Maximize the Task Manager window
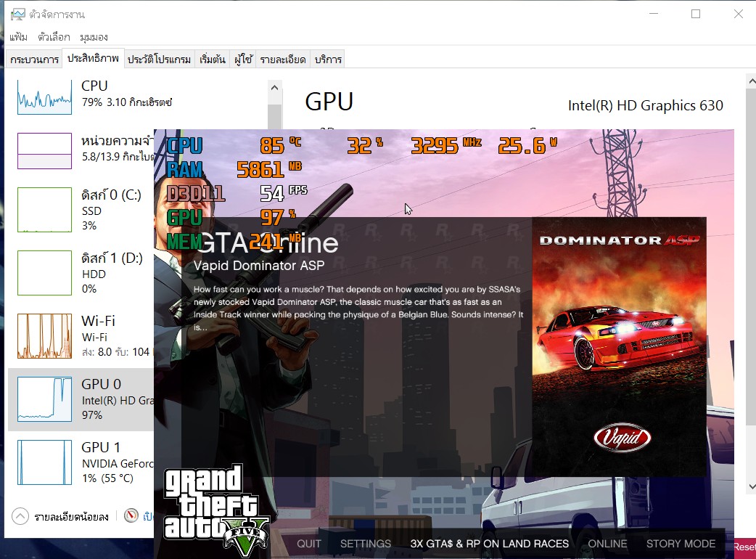 tap(696, 14)
